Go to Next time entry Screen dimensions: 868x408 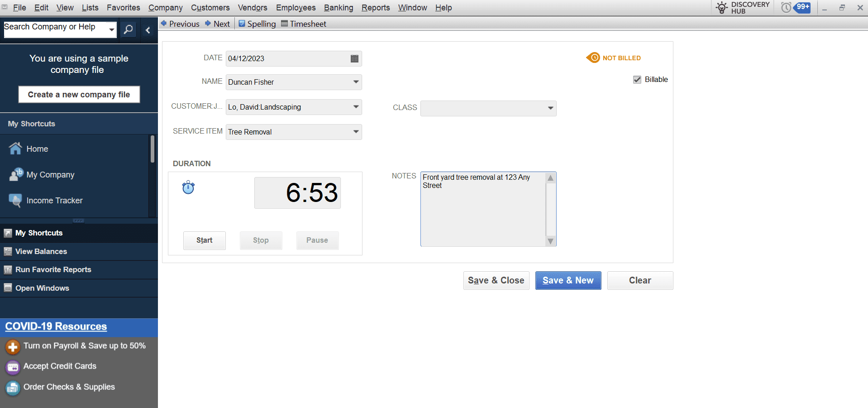[217, 24]
